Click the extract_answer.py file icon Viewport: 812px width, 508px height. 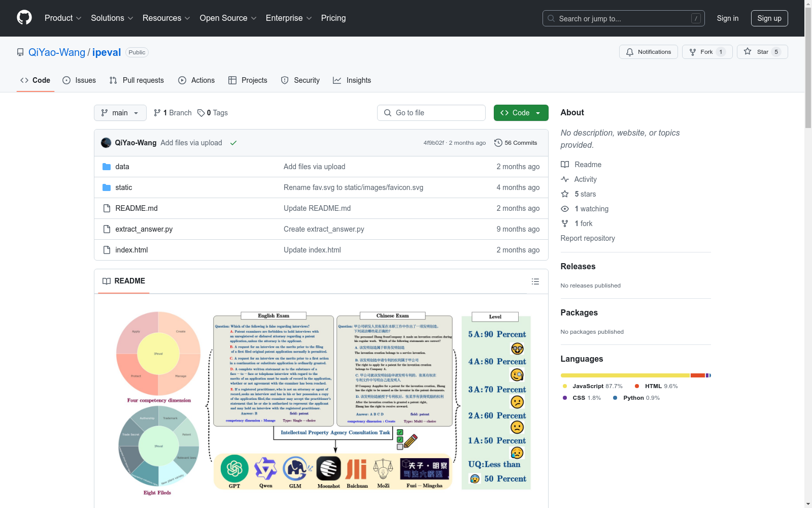[107, 229]
